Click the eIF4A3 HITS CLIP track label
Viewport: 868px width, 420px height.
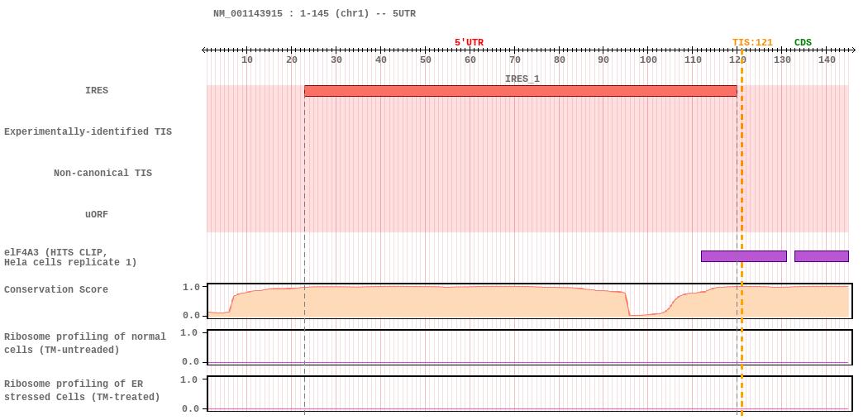pos(70,257)
